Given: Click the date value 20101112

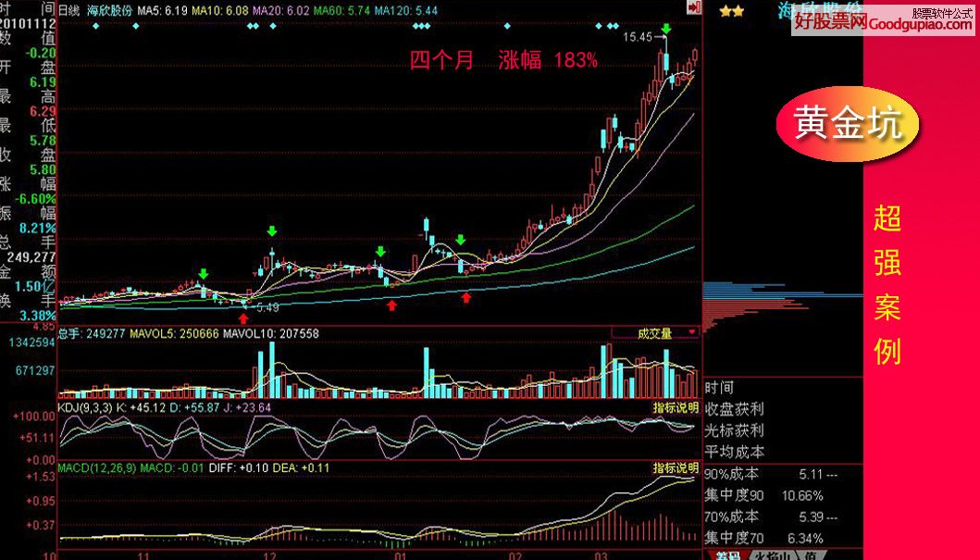Looking at the screenshot, I should (28, 24).
